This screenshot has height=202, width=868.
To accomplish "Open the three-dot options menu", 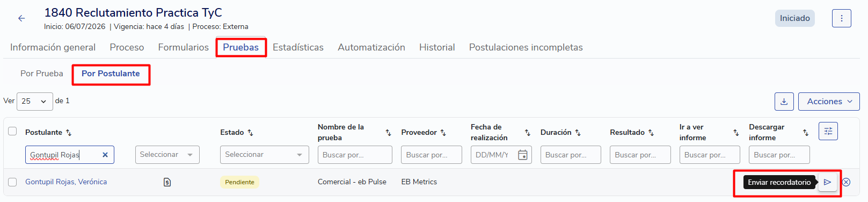I will tap(841, 18).
